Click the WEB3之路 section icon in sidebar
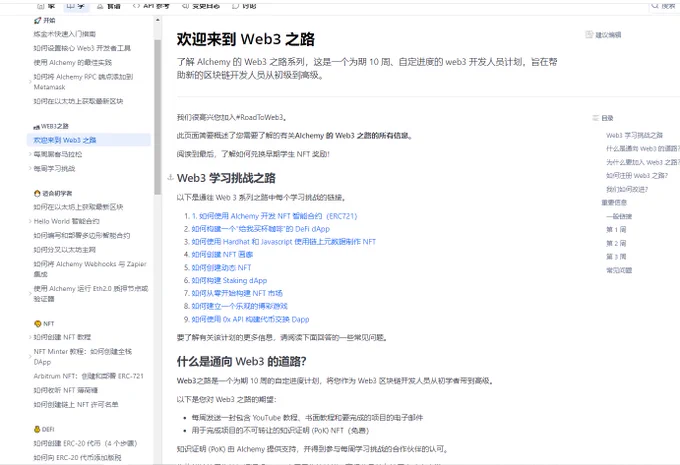Image resolution: width=680 pixels, height=465 pixels. (36, 127)
